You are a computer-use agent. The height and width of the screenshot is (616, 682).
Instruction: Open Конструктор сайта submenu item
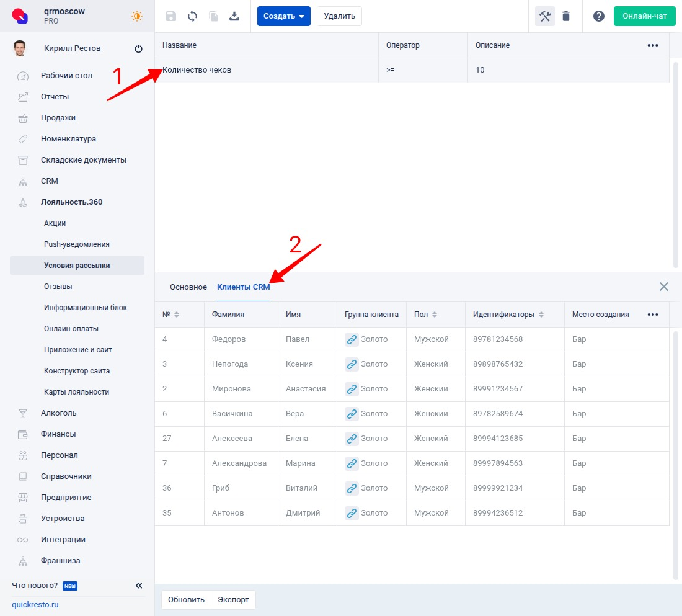[76, 371]
